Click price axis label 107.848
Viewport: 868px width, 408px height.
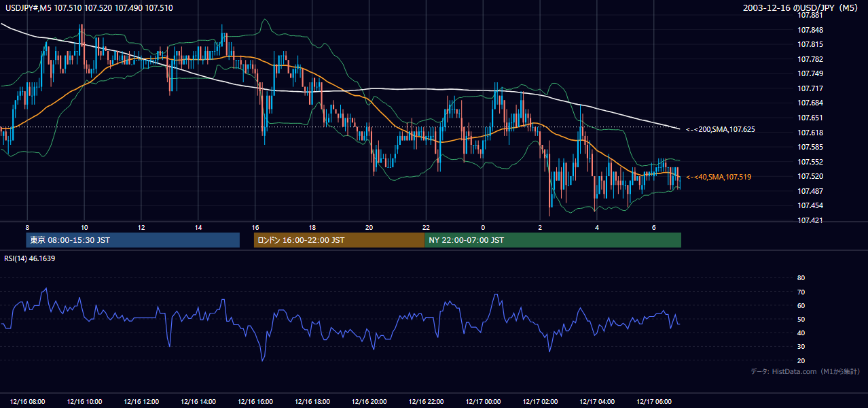tap(810, 30)
